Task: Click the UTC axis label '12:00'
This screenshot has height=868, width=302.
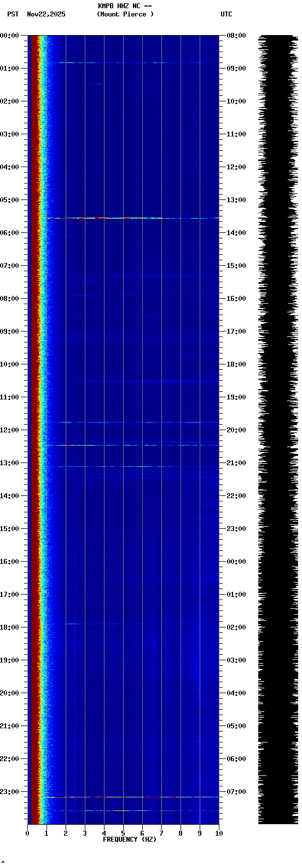Action: tap(236, 167)
